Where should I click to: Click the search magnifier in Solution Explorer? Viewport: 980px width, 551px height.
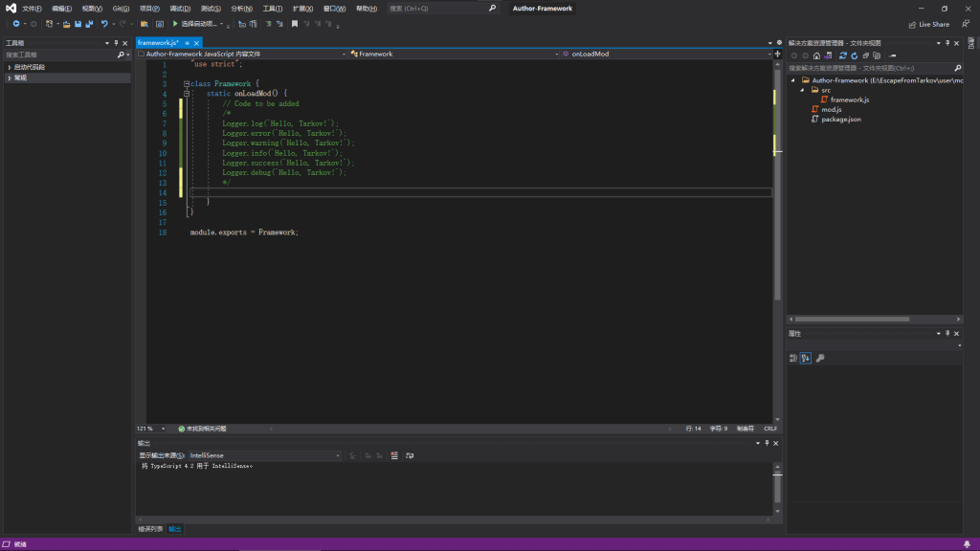click(x=957, y=68)
